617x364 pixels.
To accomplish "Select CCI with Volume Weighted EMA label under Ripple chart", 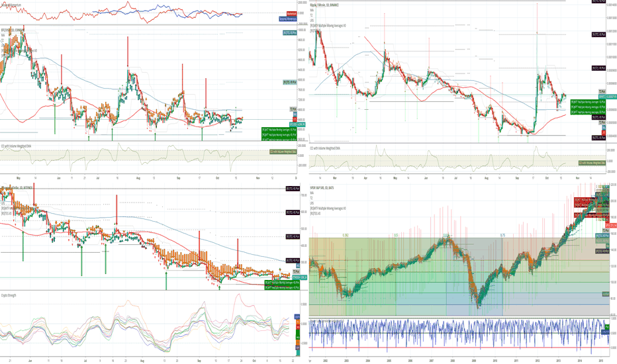I will click(325, 148).
